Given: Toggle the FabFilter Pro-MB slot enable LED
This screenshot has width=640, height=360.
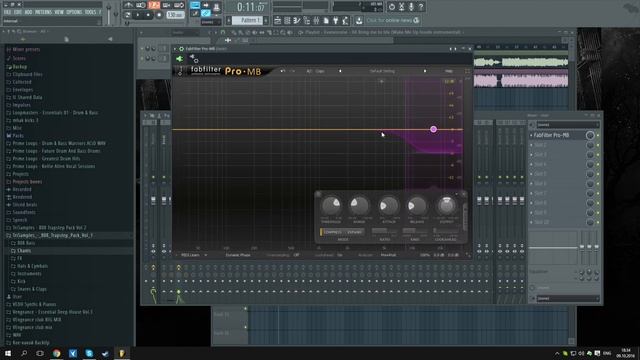Looking at the screenshot, I should coord(598,135).
